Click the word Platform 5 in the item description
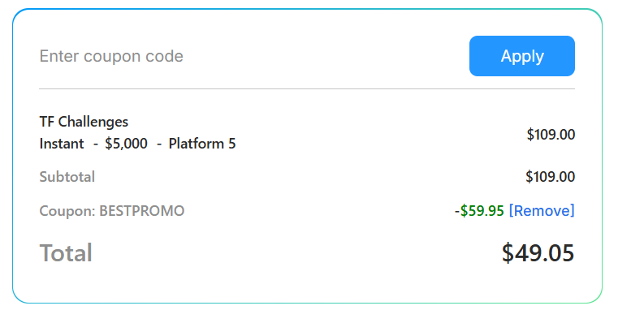 [x=202, y=144]
